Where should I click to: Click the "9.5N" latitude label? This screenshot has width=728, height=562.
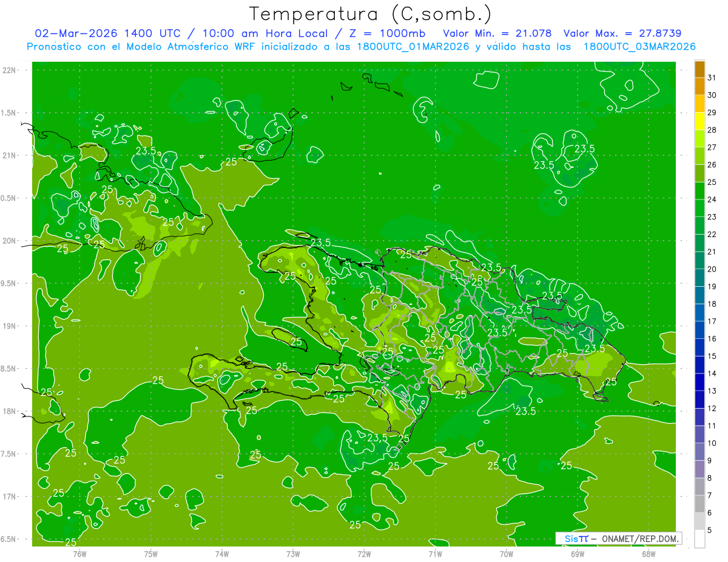pyautogui.click(x=9, y=283)
